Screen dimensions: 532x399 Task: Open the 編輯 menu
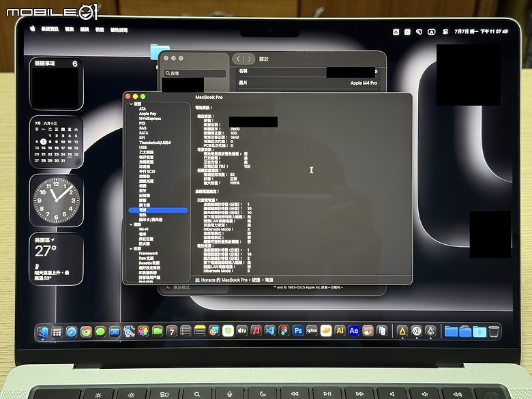click(x=85, y=30)
